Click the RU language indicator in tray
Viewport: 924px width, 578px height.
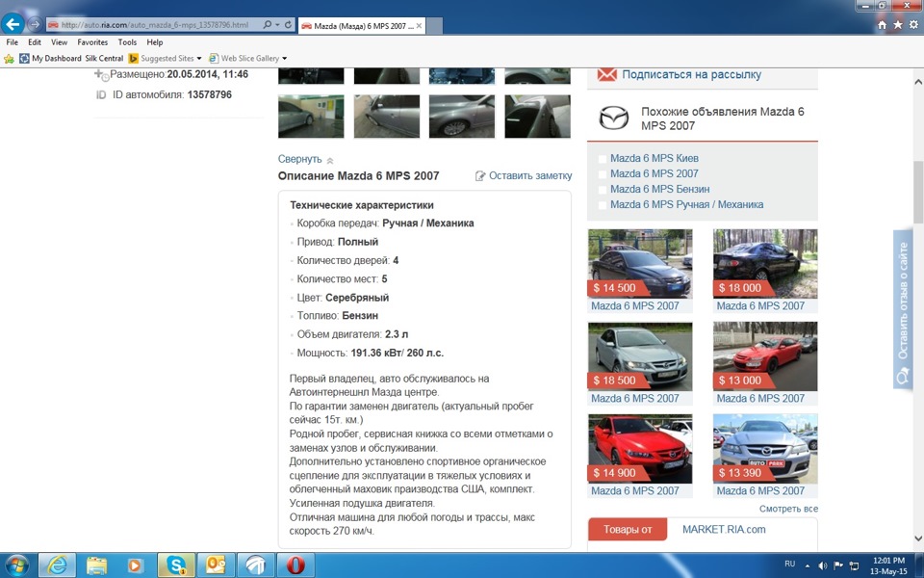[x=789, y=565]
